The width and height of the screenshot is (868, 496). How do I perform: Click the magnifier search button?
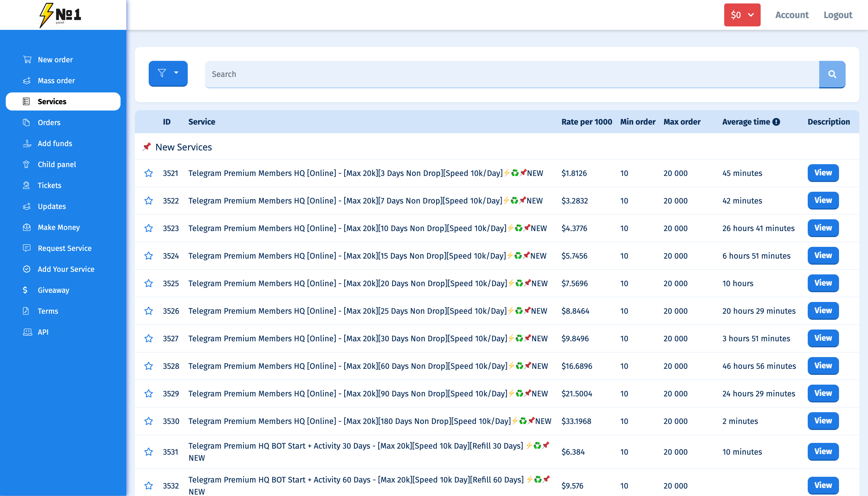[832, 74]
